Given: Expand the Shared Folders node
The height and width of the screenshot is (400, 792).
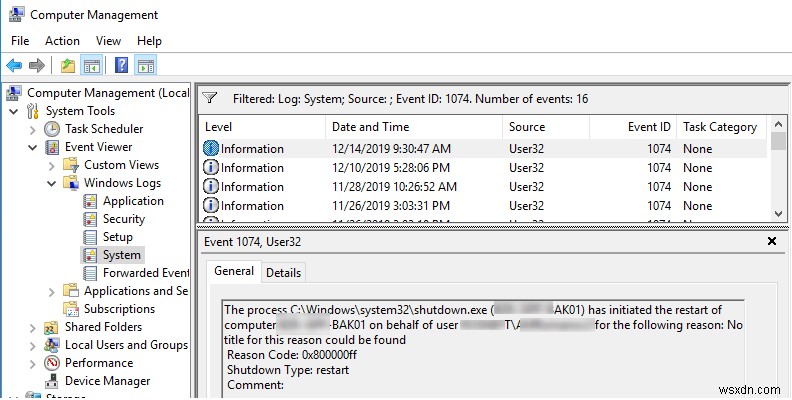Looking at the screenshot, I should tap(31, 327).
